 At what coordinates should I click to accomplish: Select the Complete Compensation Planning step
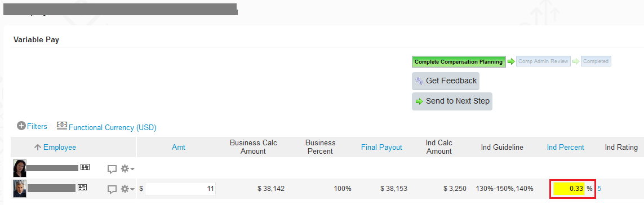click(459, 61)
